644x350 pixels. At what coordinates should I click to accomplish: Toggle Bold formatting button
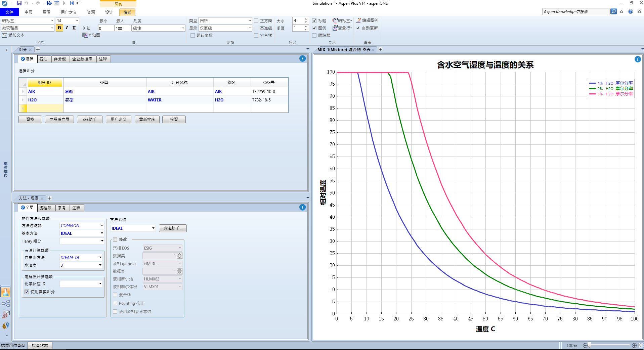pyautogui.click(x=59, y=28)
